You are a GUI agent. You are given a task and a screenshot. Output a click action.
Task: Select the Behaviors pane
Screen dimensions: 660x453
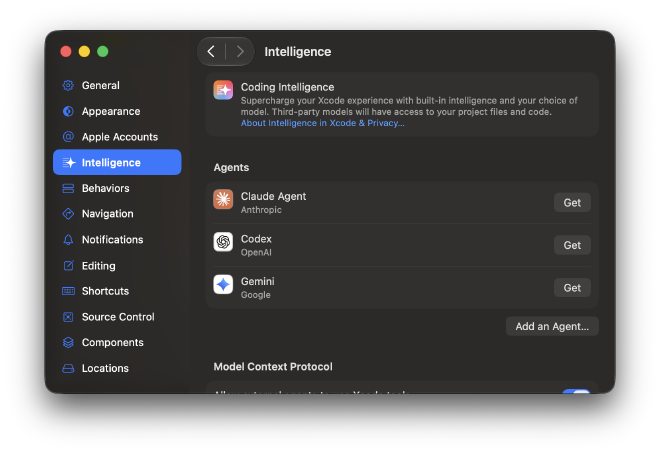(x=117, y=188)
